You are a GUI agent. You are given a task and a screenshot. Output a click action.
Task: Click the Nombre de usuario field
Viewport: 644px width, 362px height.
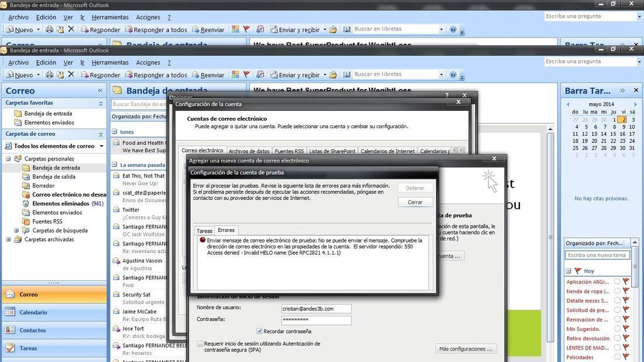pos(316,309)
